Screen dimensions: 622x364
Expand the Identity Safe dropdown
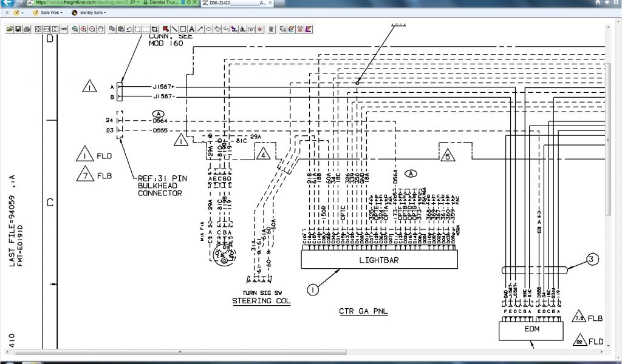[x=89, y=12]
